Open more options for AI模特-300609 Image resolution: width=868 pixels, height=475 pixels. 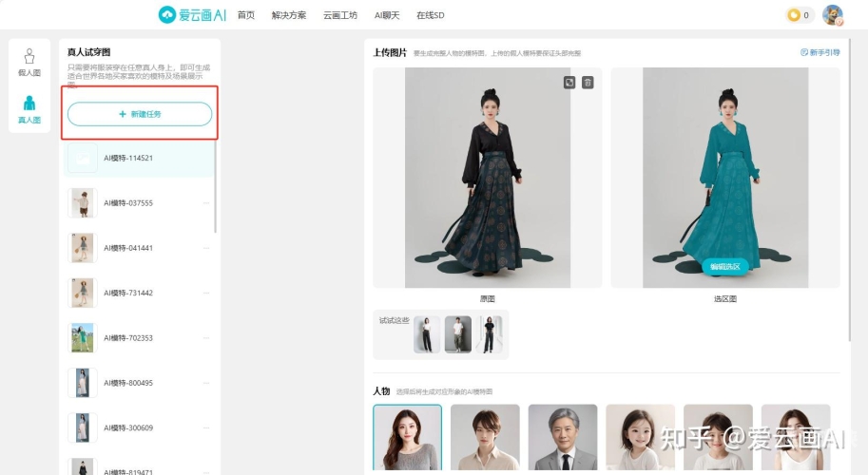coord(206,428)
